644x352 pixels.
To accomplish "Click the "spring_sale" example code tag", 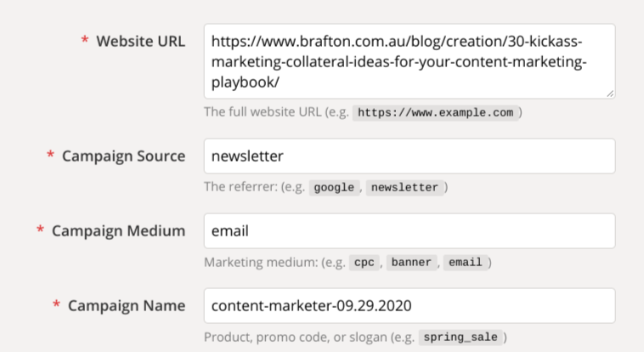I will point(461,338).
